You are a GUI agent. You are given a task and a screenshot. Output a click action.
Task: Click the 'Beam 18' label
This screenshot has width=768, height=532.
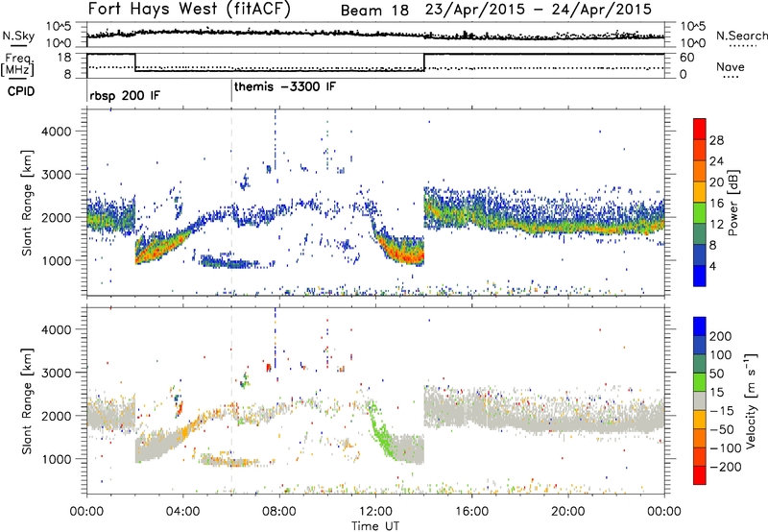(x=374, y=11)
